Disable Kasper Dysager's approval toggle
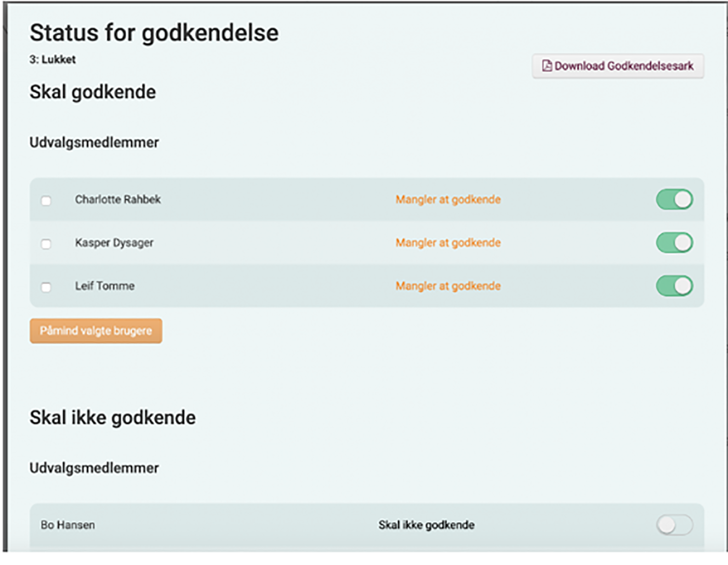Viewport: 728px width, 565px height. pyautogui.click(x=674, y=243)
